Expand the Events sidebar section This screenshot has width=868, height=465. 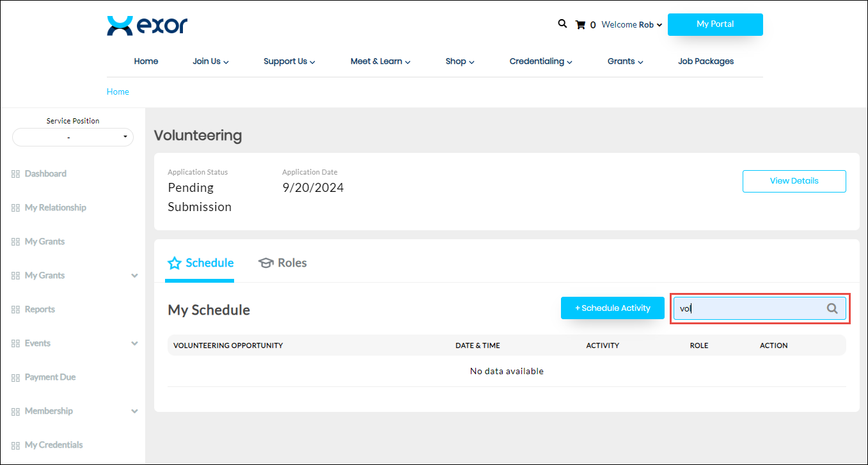pos(134,343)
